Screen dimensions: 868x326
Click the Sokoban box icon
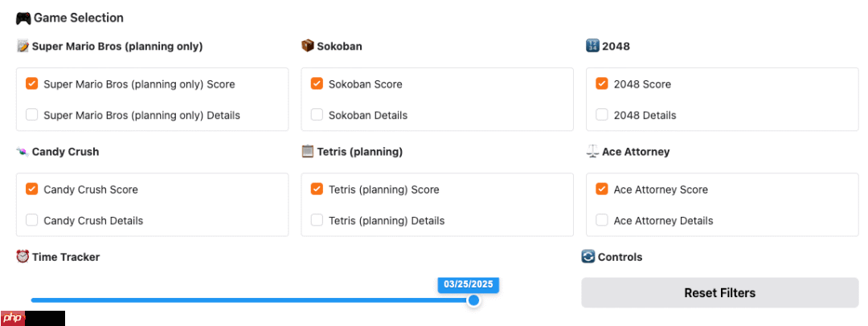pyautogui.click(x=307, y=46)
